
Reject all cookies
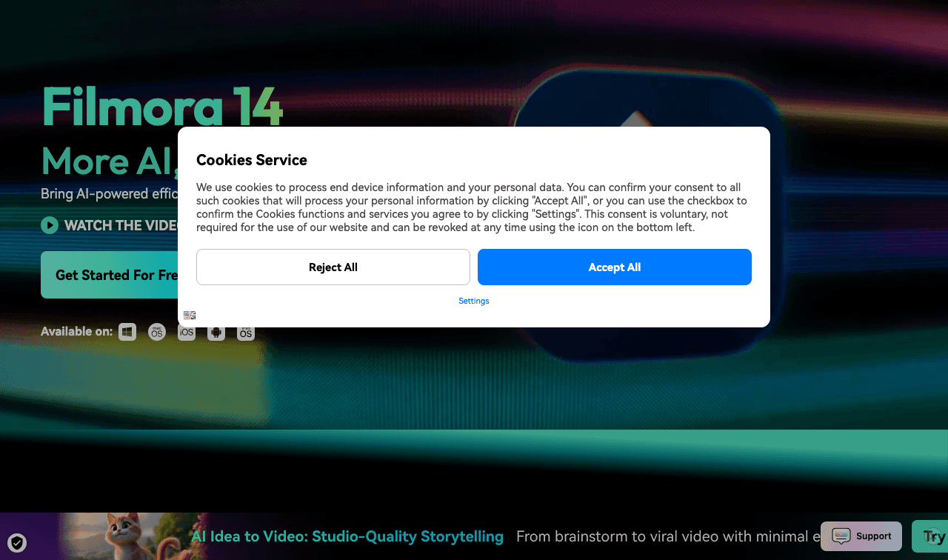click(x=333, y=267)
